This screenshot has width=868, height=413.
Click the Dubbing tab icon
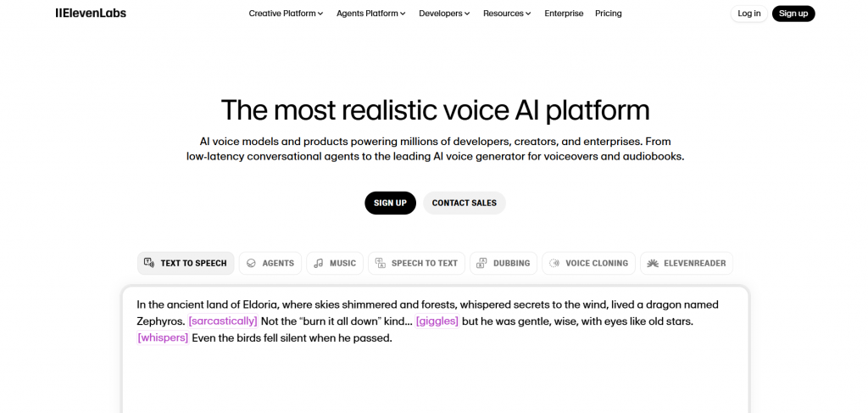[481, 263]
